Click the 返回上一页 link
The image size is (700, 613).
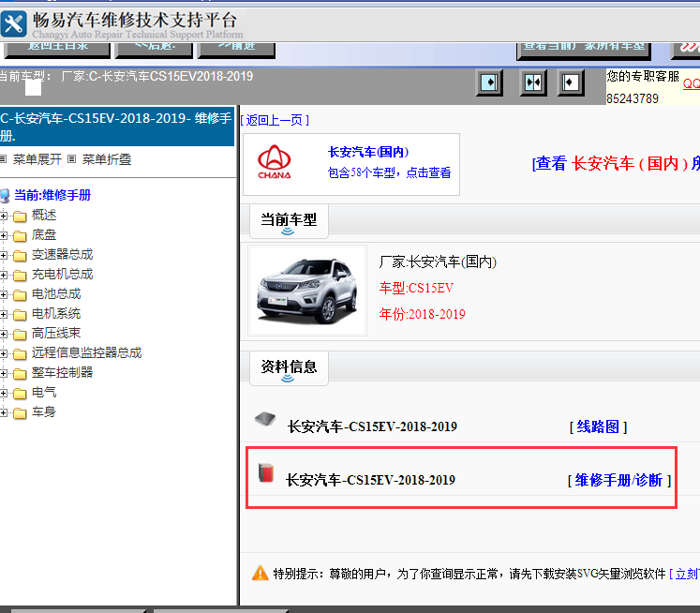[275, 120]
